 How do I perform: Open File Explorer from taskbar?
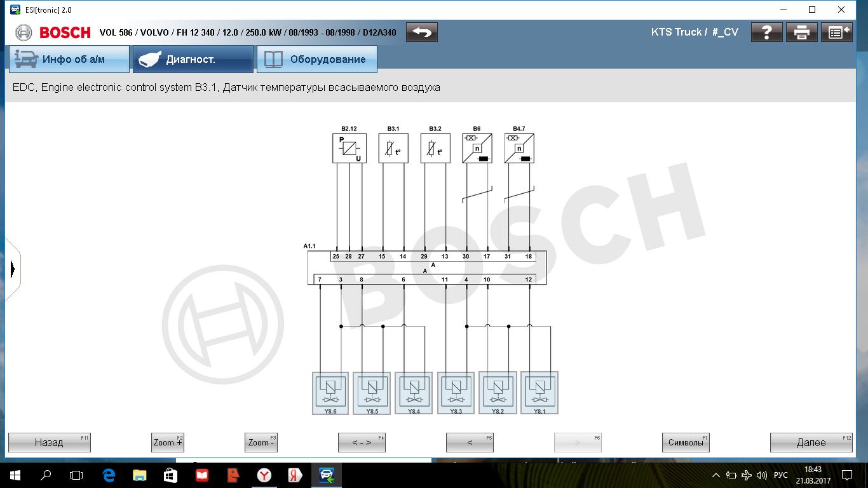[x=140, y=475]
